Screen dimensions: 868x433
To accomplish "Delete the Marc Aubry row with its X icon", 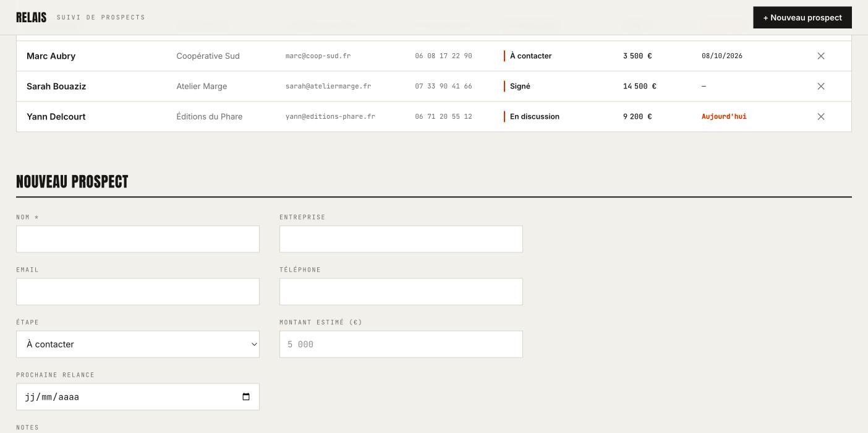I will click(821, 56).
